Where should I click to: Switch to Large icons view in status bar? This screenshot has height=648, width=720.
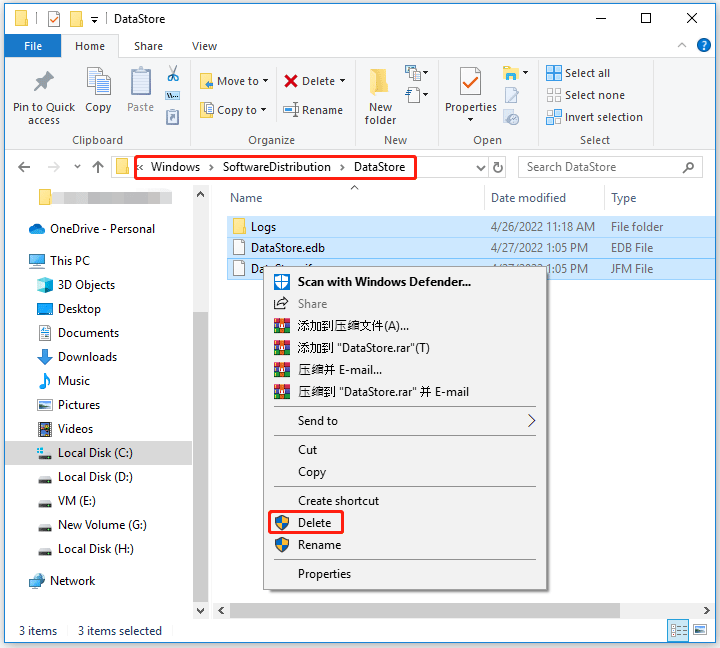click(x=700, y=630)
